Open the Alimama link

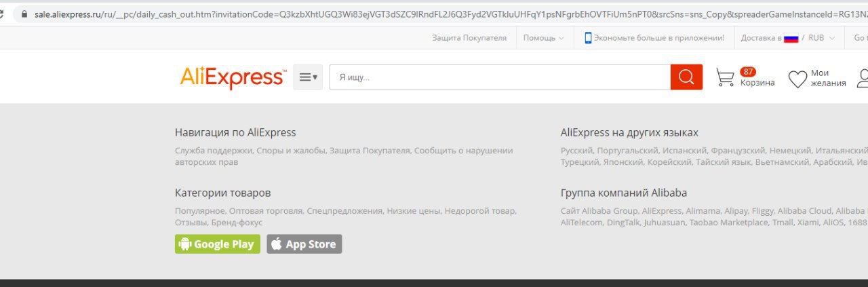[x=703, y=211]
